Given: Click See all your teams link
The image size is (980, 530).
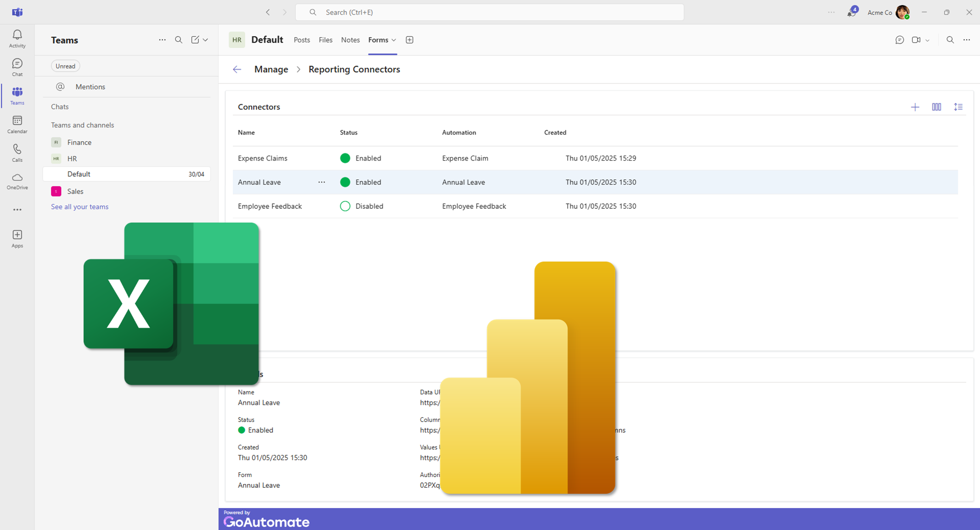Looking at the screenshot, I should [x=79, y=206].
